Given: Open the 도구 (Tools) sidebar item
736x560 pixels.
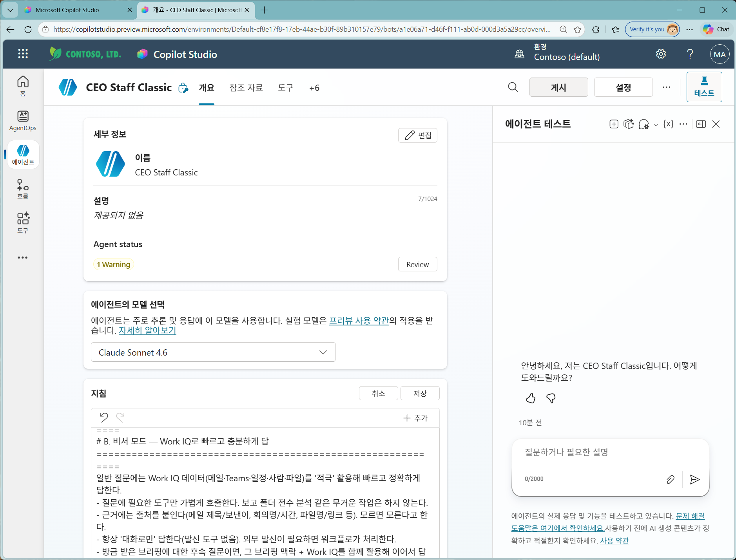Looking at the screenshot, I should pyautogui.click(x=23, y=223).
